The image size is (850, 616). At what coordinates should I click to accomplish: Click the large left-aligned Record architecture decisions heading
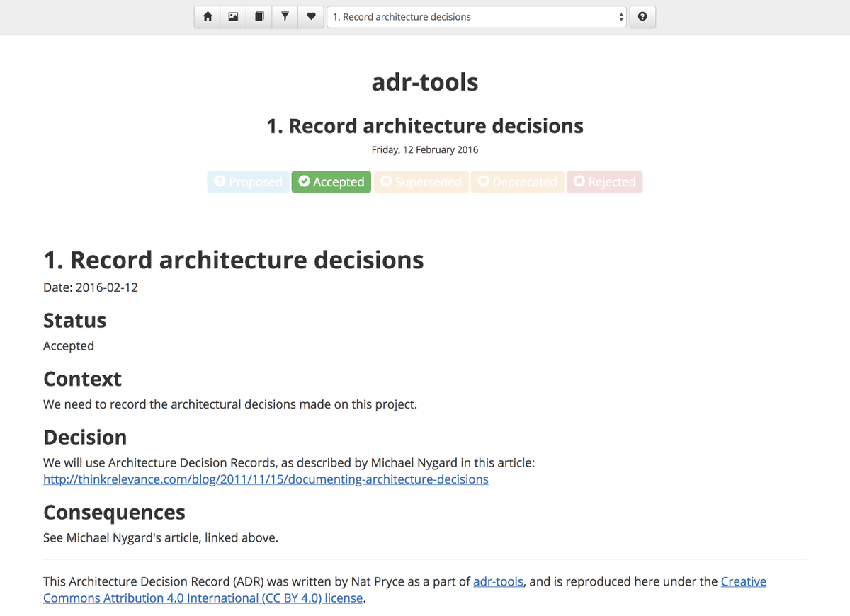pos(234,260)
